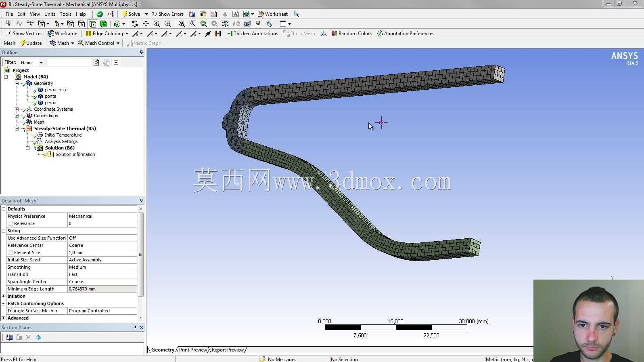Open the File menu
The image size is (644, 362).
[x=9, y=14]
